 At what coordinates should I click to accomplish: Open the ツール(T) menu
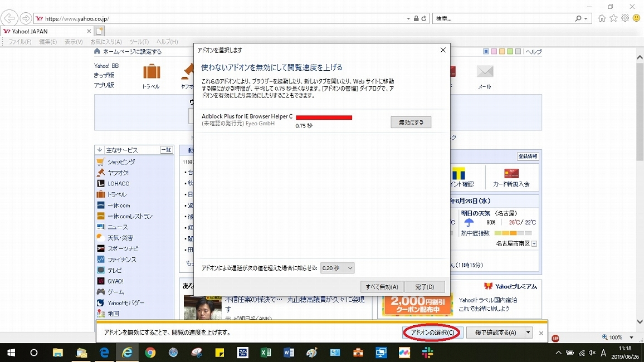tap(139, 42)
